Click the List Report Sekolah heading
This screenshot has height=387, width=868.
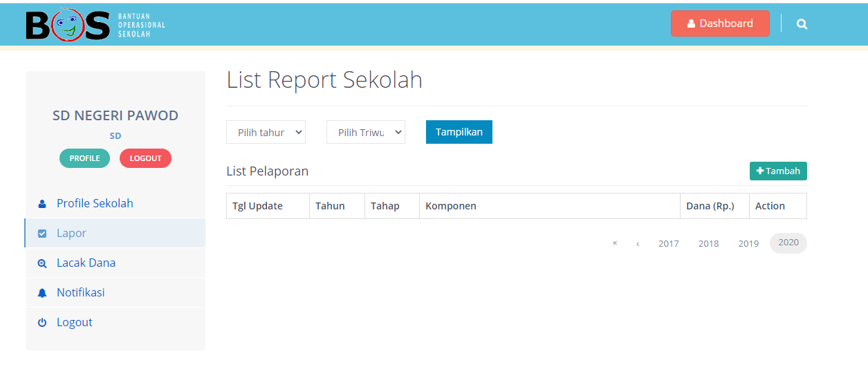click(324, 80)
